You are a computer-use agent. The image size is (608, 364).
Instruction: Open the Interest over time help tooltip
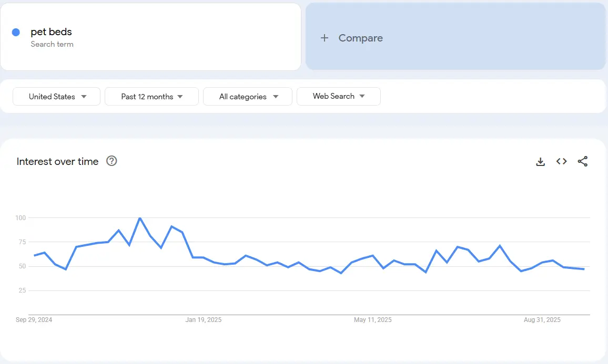pyautogui.click(x=112, y=161)
